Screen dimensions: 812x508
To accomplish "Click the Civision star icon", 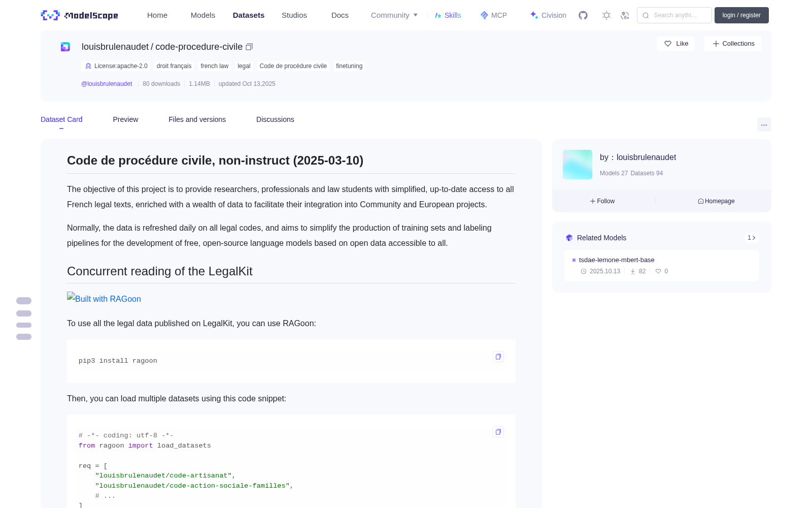I will 534,15.
